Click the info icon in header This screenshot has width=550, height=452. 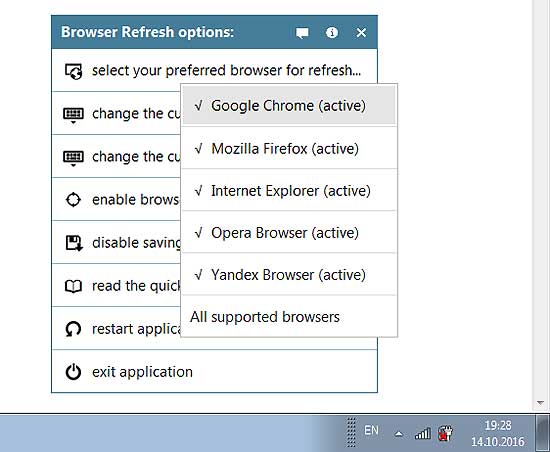coord(332,33)
